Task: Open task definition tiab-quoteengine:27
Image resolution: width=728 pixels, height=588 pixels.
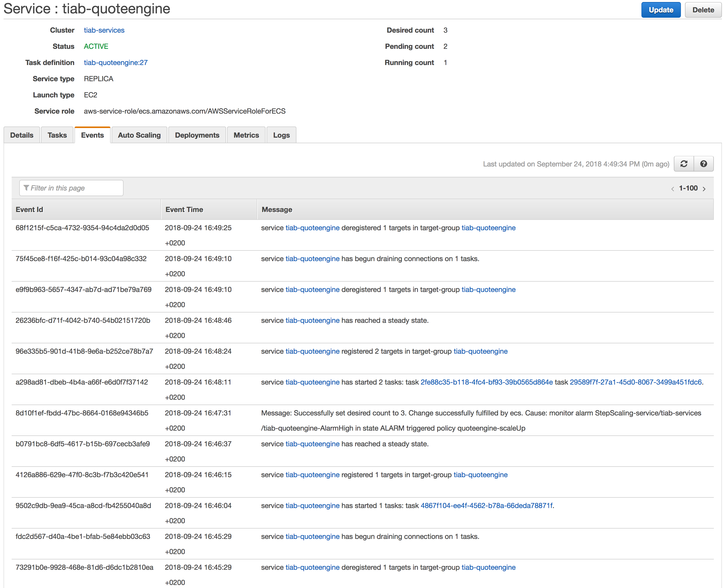Action: (116, 63)
